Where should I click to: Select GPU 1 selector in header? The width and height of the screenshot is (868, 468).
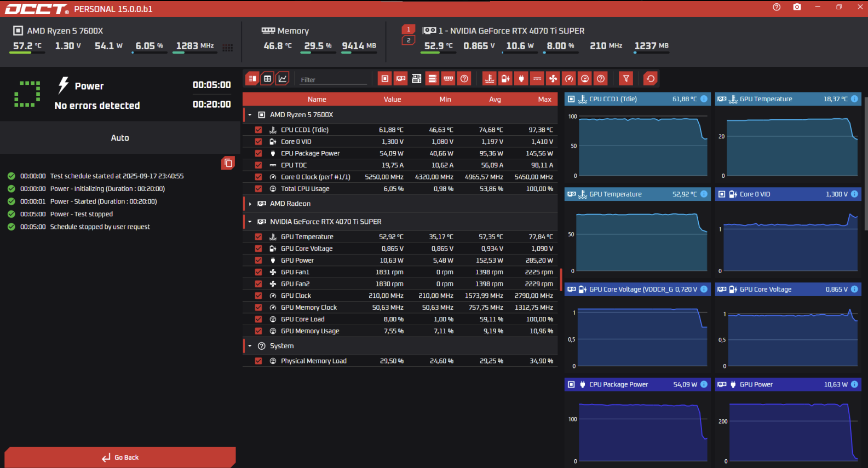coord(409,30)
